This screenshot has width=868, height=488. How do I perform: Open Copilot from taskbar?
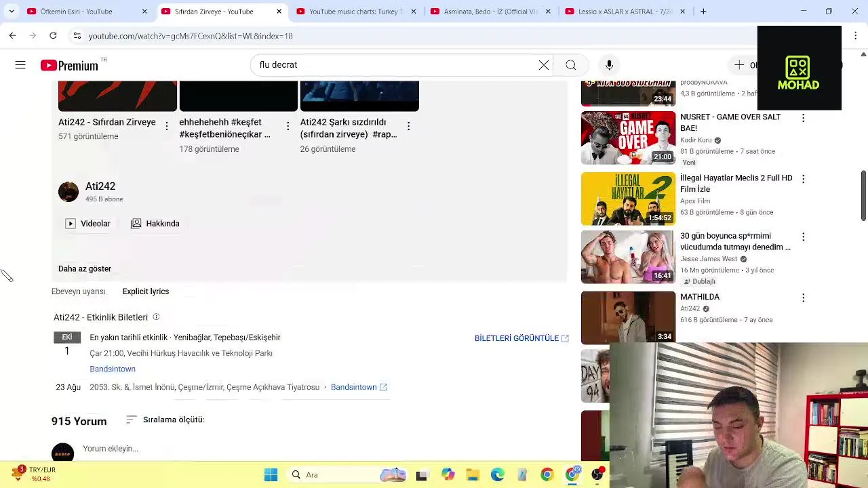tap(448, 475)
